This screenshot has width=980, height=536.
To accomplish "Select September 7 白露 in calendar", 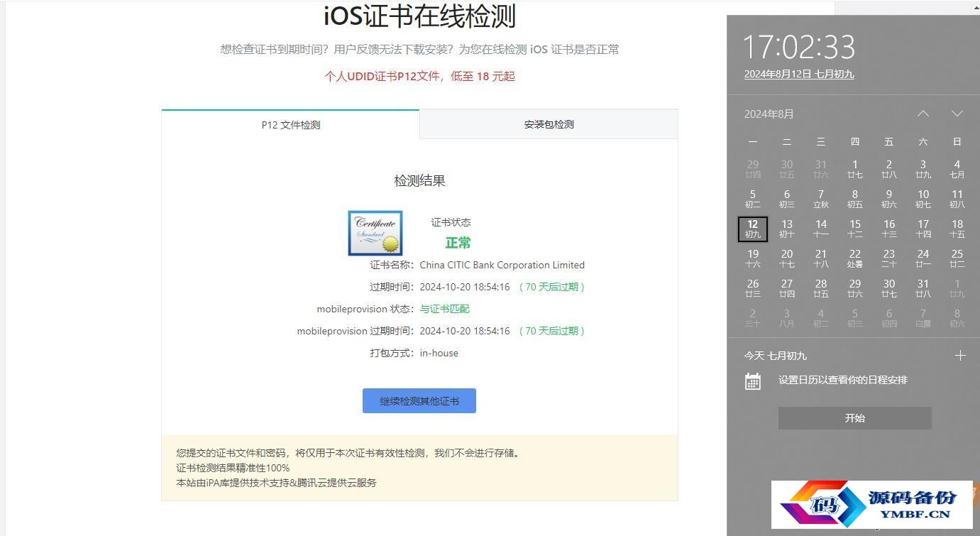I will [x=923, y=318].
